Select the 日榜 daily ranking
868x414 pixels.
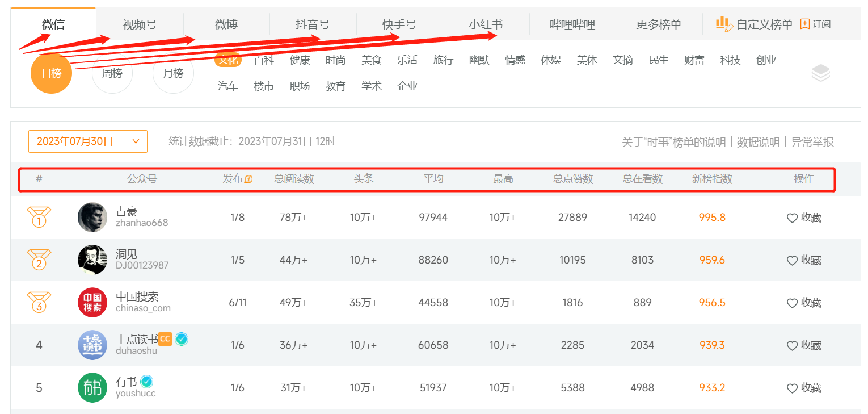[x=51, y=73]
